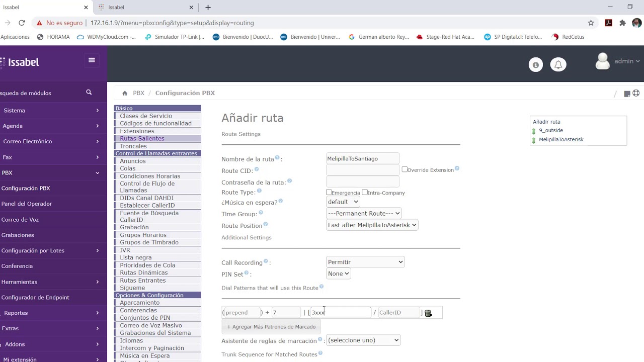Delete the dial pattern trash icon
This screenshot has width=644, height=362.
[x=428, y=313]
